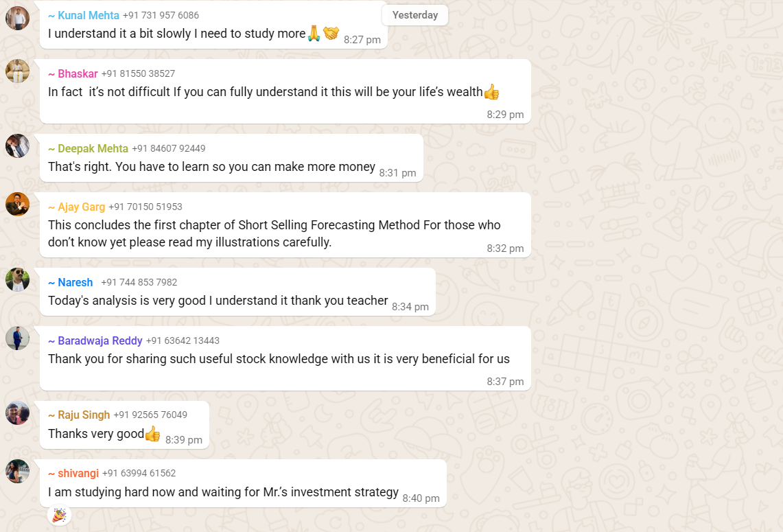Click the Yesterday date badge
This screenshot has width=783, height=532.
click(x=414, y=15)
